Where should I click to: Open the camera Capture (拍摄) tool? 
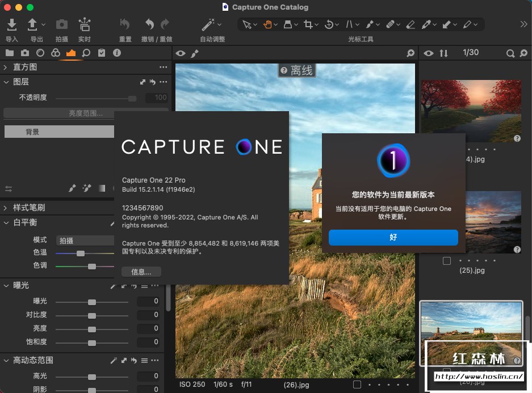(61, 24)
